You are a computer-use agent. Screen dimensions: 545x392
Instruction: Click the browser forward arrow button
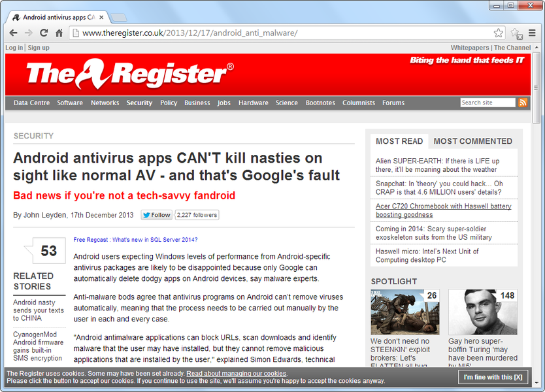29,33
